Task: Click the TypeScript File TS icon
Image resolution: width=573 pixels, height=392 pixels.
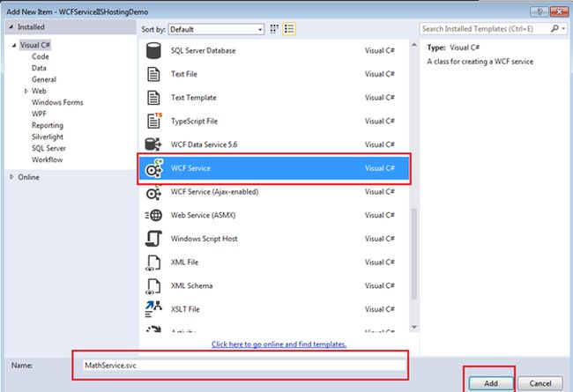Action: [154, 121]
